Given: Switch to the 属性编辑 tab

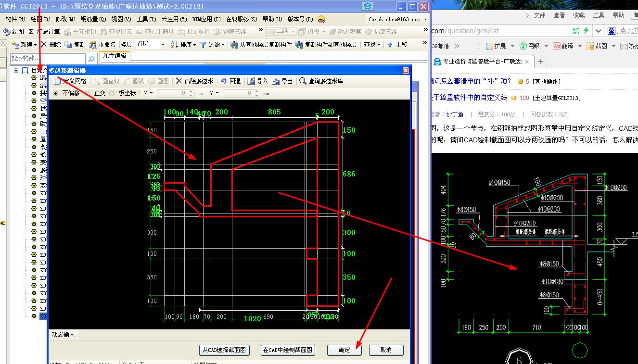Looking at the screenshot, I should pos(115,55).
